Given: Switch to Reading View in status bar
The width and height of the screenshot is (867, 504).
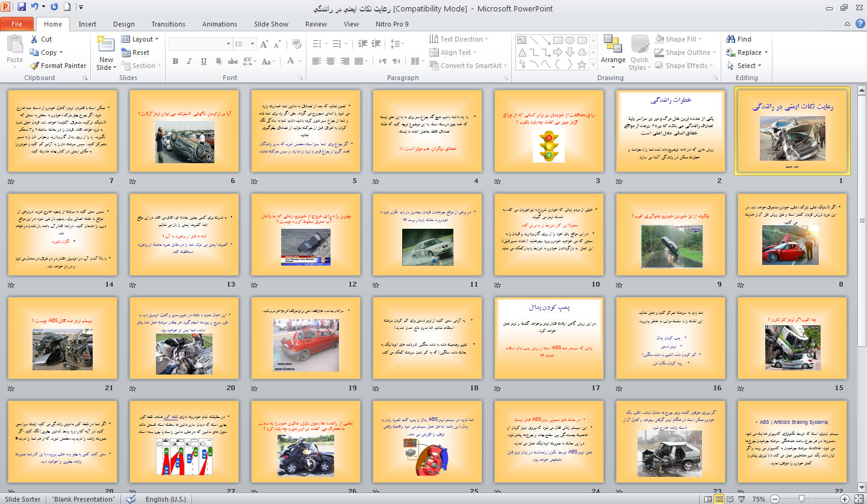Looking at the screenshot, I should pos(731,499).
